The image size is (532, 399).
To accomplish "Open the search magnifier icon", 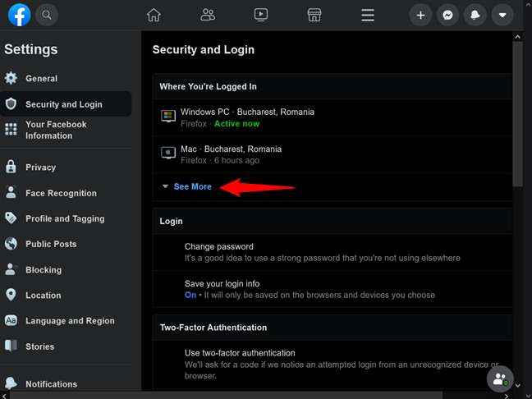I will click(47, 15).
